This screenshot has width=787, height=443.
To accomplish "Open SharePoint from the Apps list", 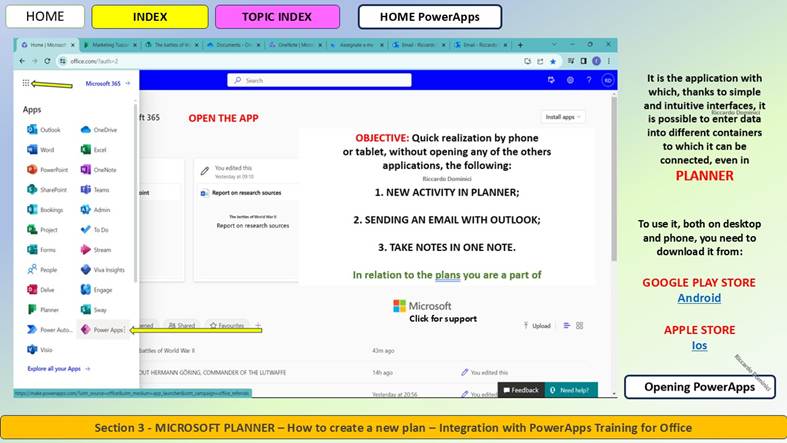I will (x=47, y=190).
